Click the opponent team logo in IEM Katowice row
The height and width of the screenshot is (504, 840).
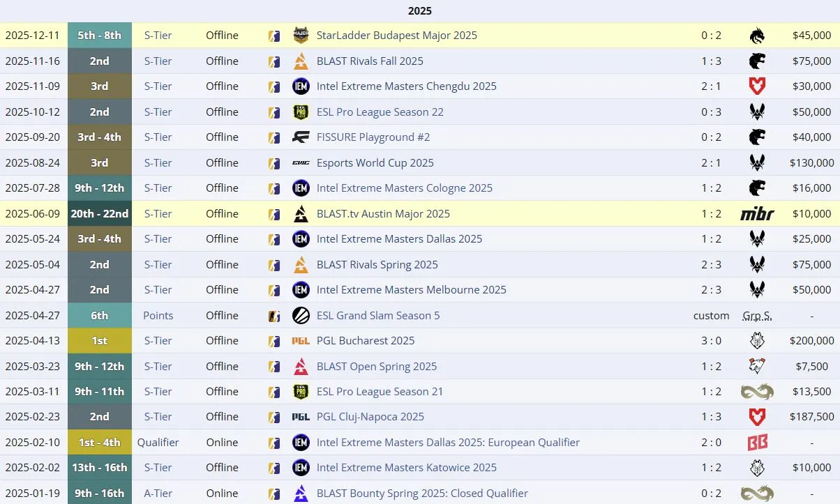757,468
